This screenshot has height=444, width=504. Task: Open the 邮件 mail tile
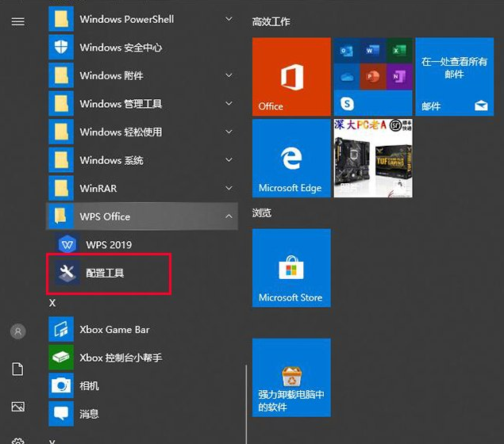(454, 77)
